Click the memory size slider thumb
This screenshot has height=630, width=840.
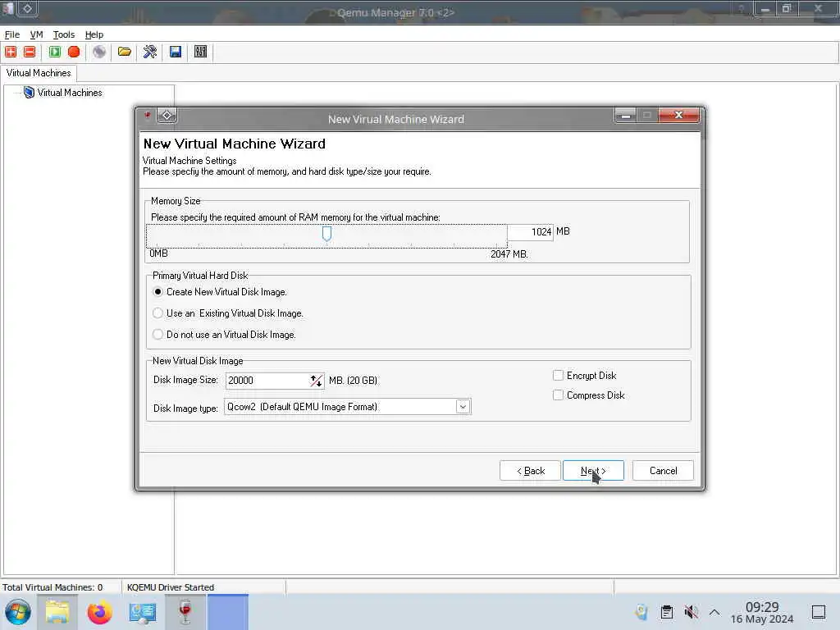326,234
